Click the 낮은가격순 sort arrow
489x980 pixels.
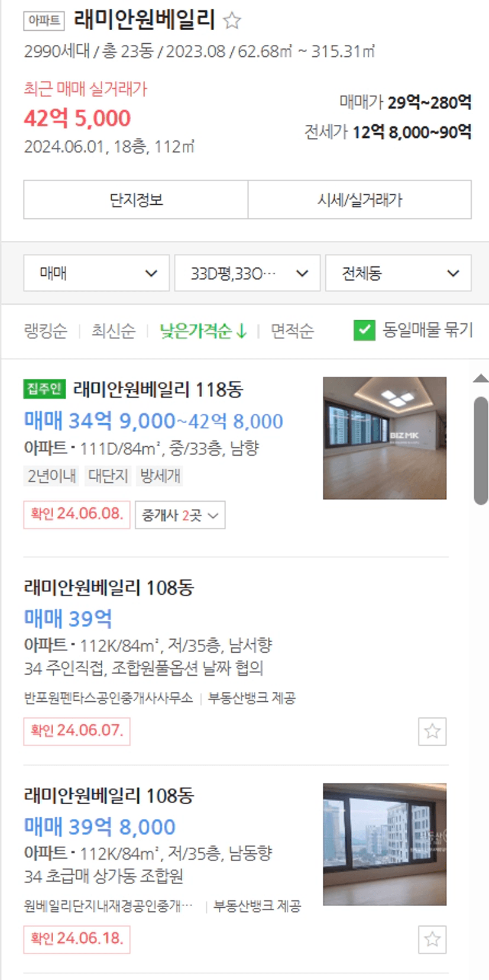241,331
